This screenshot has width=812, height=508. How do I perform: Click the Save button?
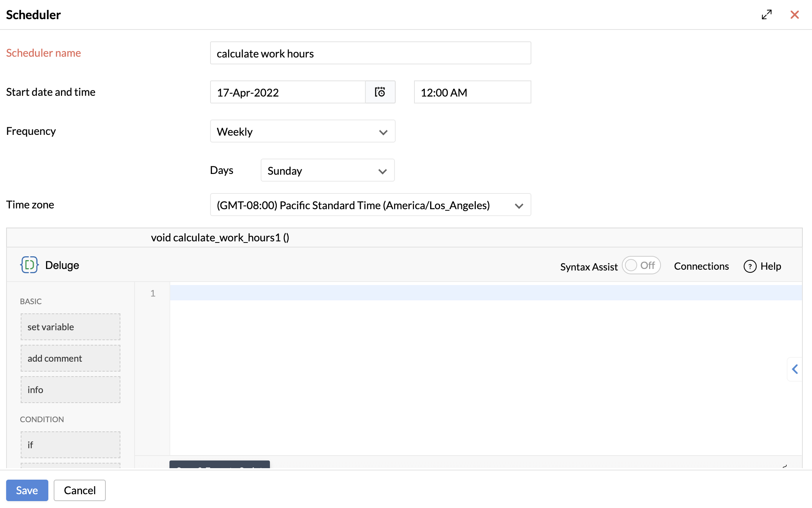(27, 490)
